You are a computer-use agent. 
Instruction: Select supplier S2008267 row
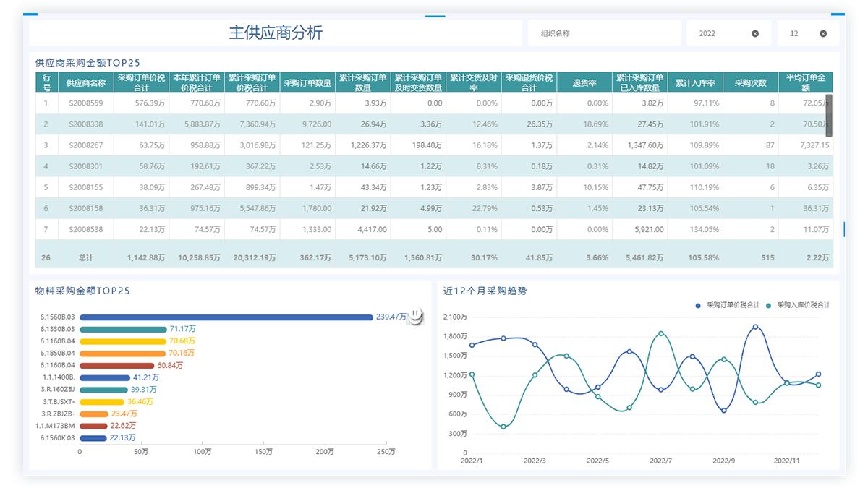pyautogui.click(x=86, y=145)
